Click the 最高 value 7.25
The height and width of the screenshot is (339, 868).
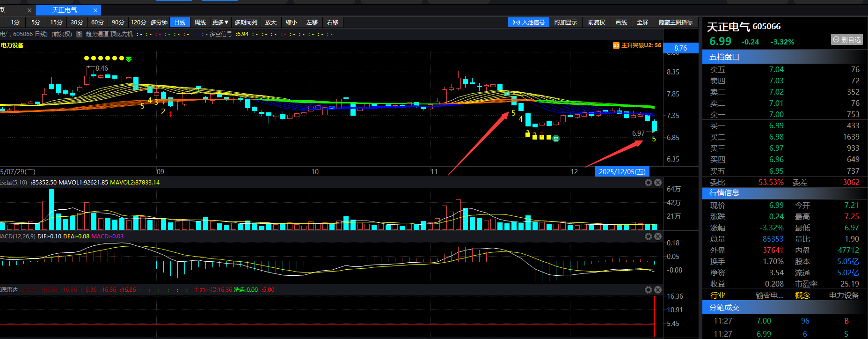852,216
